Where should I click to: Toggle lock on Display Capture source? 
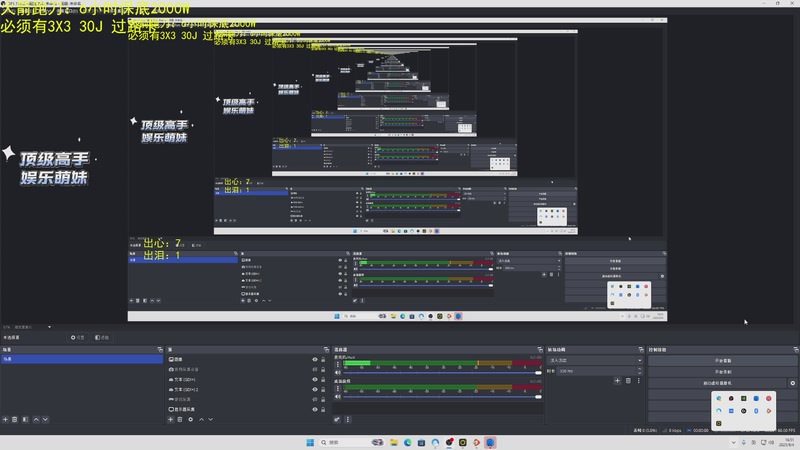coord(323,409)
